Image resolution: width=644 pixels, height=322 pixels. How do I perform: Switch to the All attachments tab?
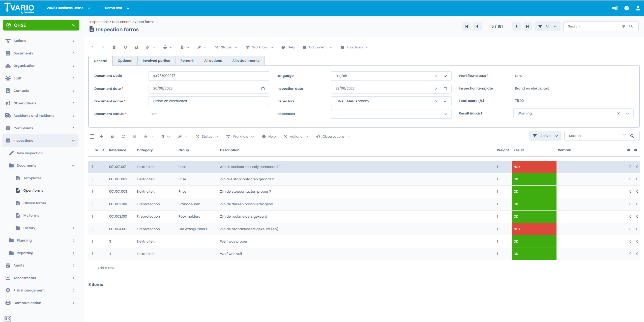[246, 61]
